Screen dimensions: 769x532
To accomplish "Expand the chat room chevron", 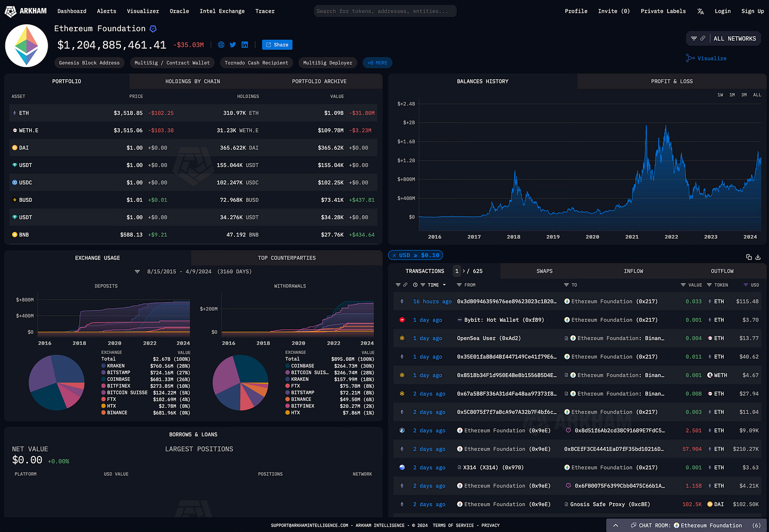I will (615, 525).
